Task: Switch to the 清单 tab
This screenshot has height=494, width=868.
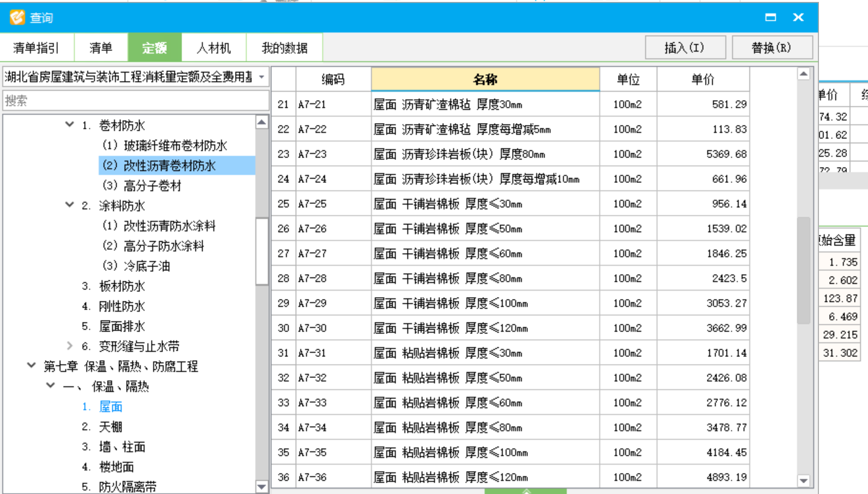Action: (101, 48)
